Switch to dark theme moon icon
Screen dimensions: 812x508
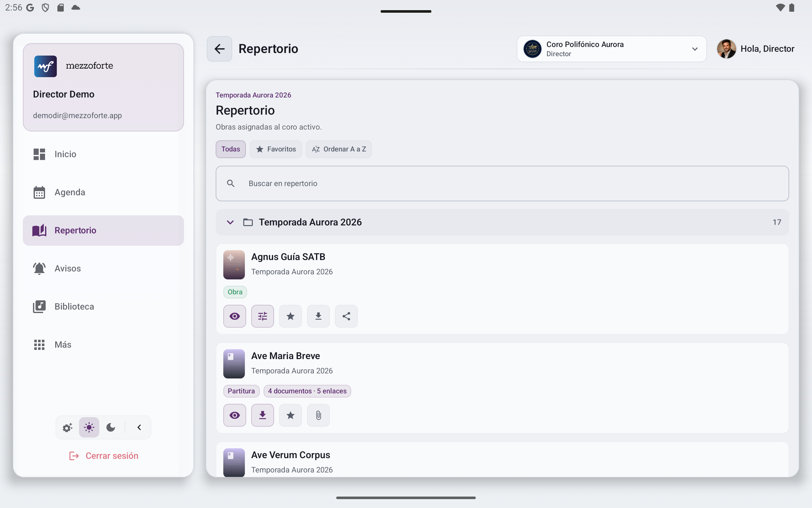(111, 427)
